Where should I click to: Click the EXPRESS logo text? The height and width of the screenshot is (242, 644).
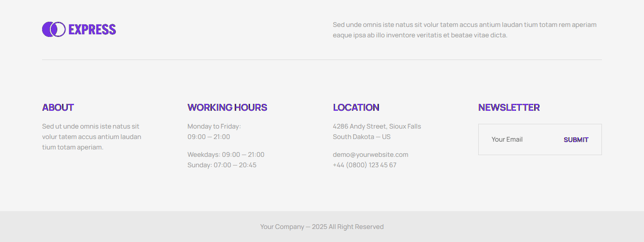(92, 30)
